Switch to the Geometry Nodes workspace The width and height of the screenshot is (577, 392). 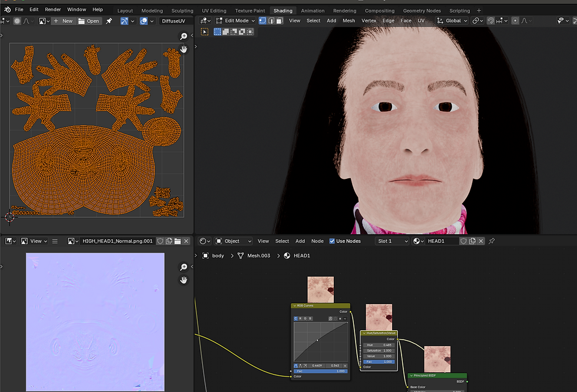click(422, 11)
